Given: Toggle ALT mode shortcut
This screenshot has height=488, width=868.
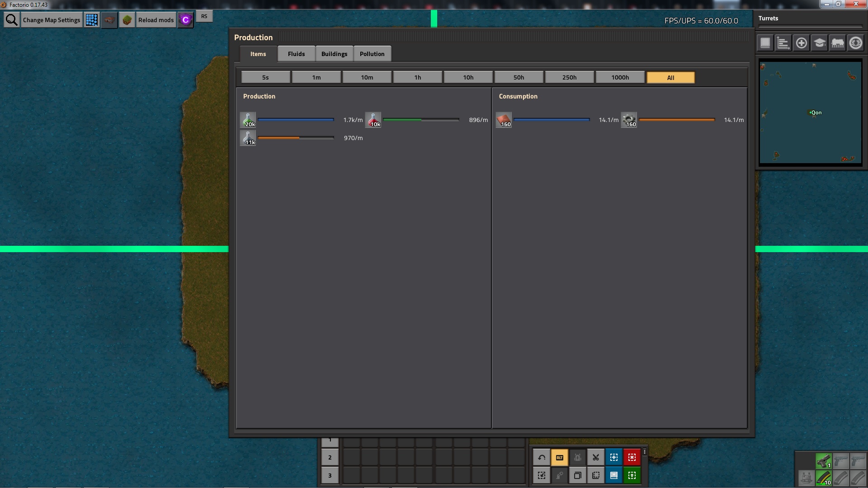Looking at the screenshot, I should click(560, 457).
